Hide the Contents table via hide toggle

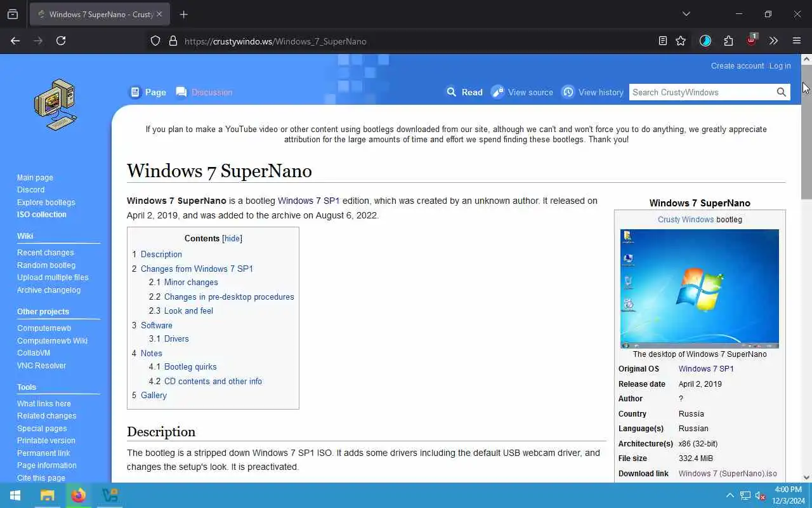232,239
